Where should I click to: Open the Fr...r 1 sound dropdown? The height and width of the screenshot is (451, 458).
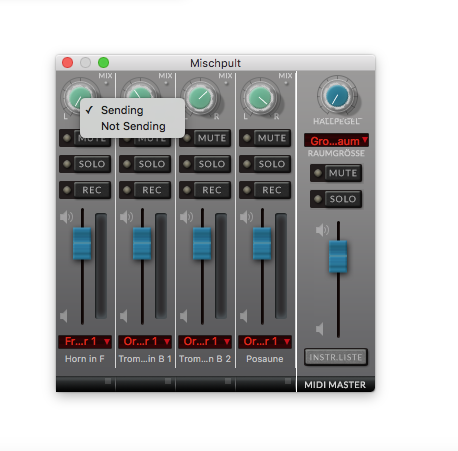coord(85,341)
